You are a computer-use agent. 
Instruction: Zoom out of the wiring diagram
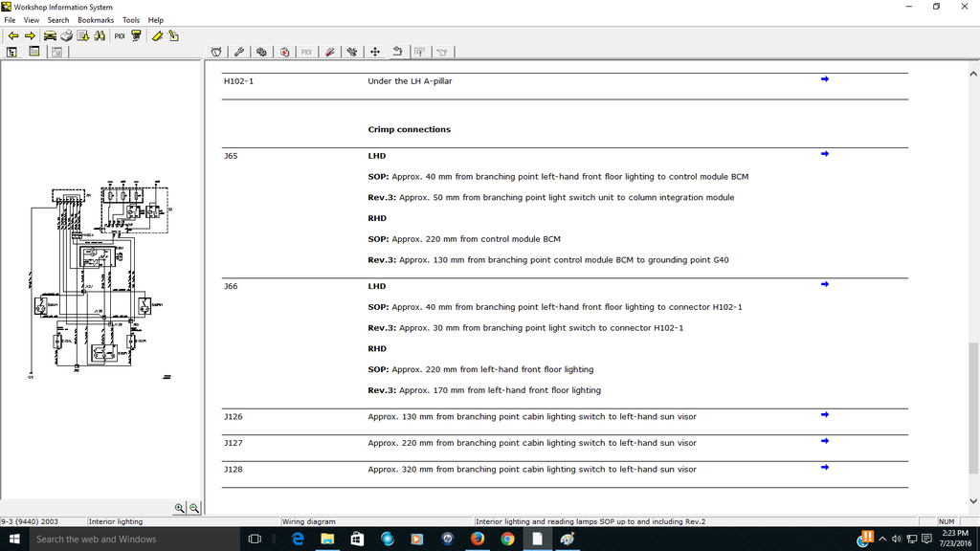click(x=194, y=508)
